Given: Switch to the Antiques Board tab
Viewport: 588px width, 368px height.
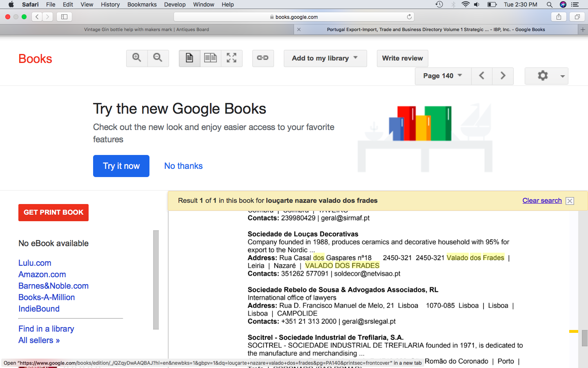Looking at the screenshot, I should (147, 29).
